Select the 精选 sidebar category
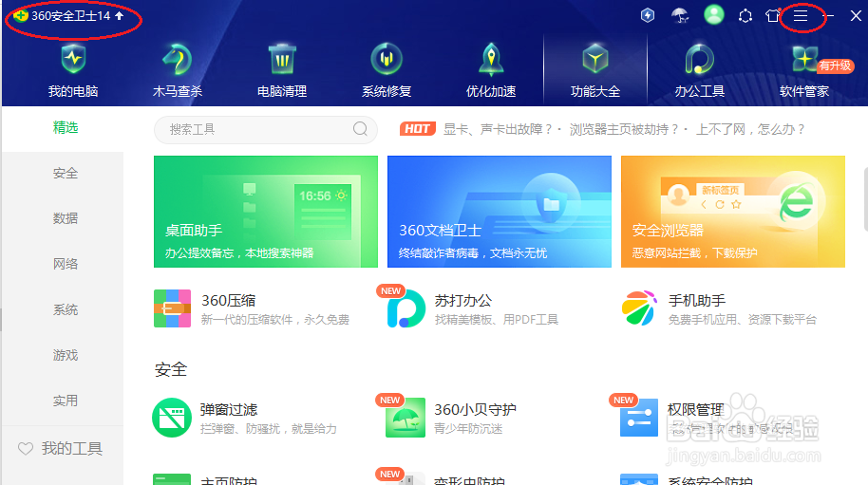 [66, 128]
